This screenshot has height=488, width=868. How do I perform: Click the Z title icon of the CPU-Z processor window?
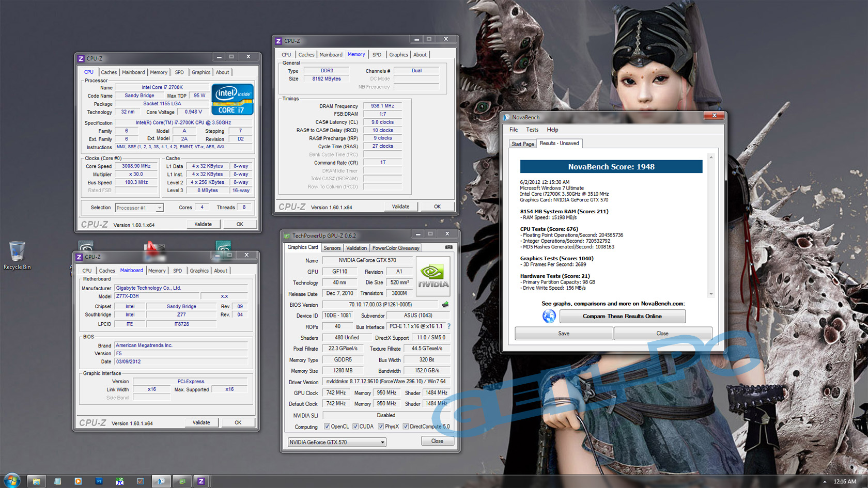[x=81, y=58]
